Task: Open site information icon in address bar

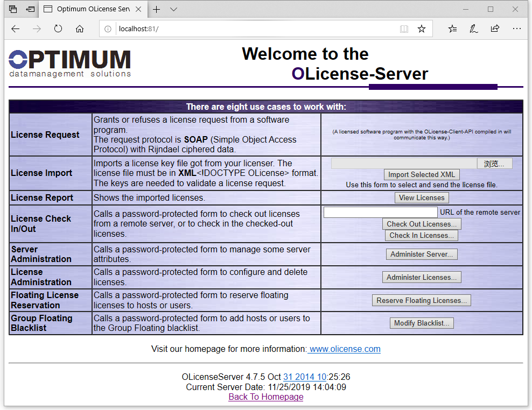Action: pyautogui.click(x=108, y=29)
